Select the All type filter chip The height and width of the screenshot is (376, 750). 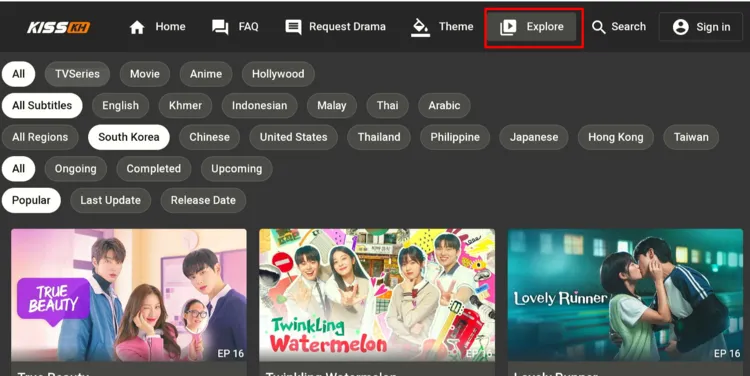(x=19, y=74)
